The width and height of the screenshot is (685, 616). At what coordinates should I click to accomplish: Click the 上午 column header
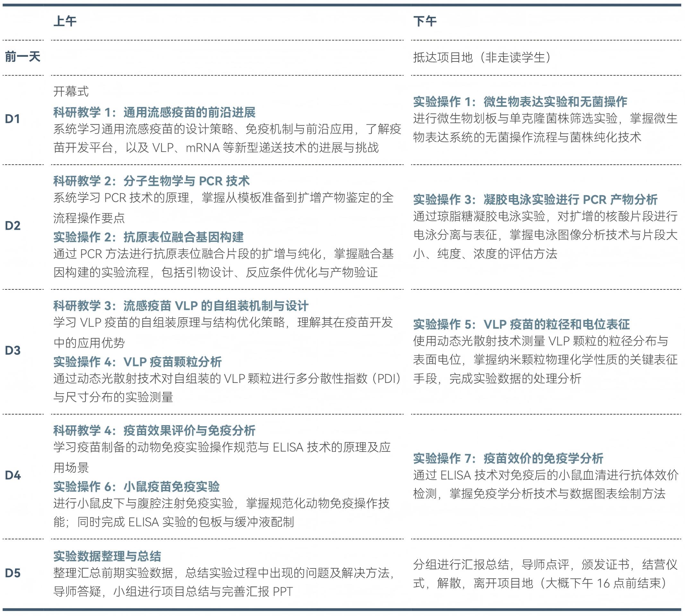(65, 21)
